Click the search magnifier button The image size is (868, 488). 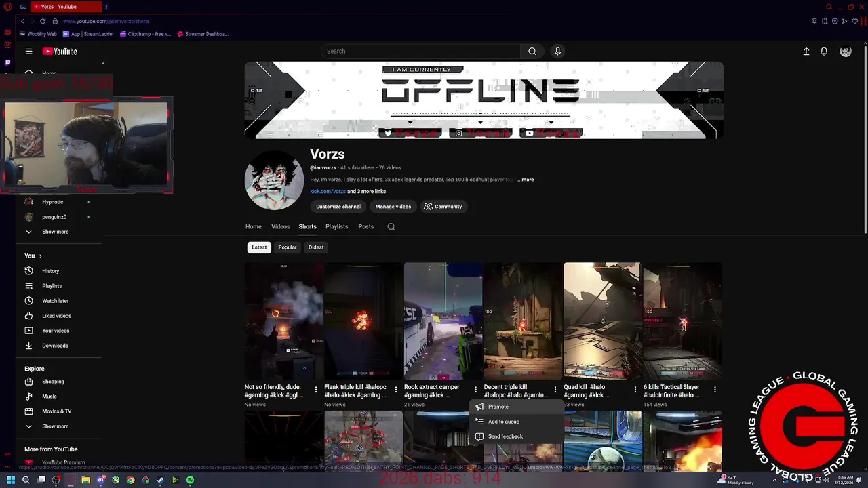532,51
